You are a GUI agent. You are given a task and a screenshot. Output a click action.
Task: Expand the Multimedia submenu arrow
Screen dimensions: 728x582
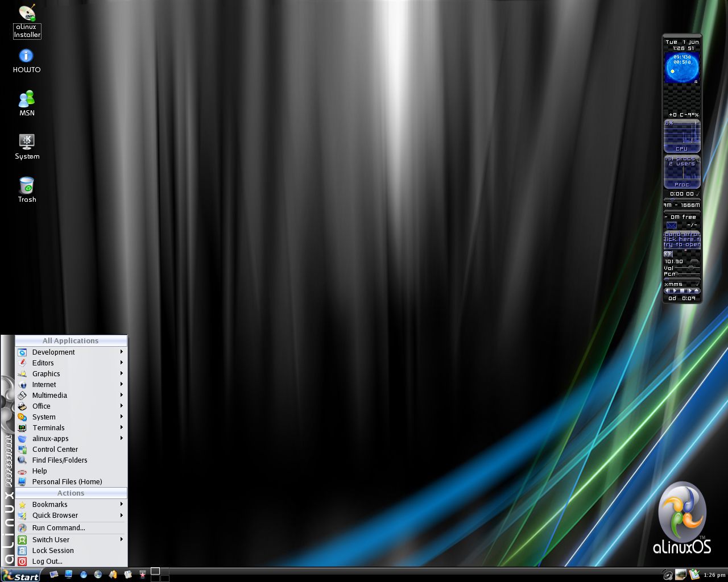coord(121,395)
